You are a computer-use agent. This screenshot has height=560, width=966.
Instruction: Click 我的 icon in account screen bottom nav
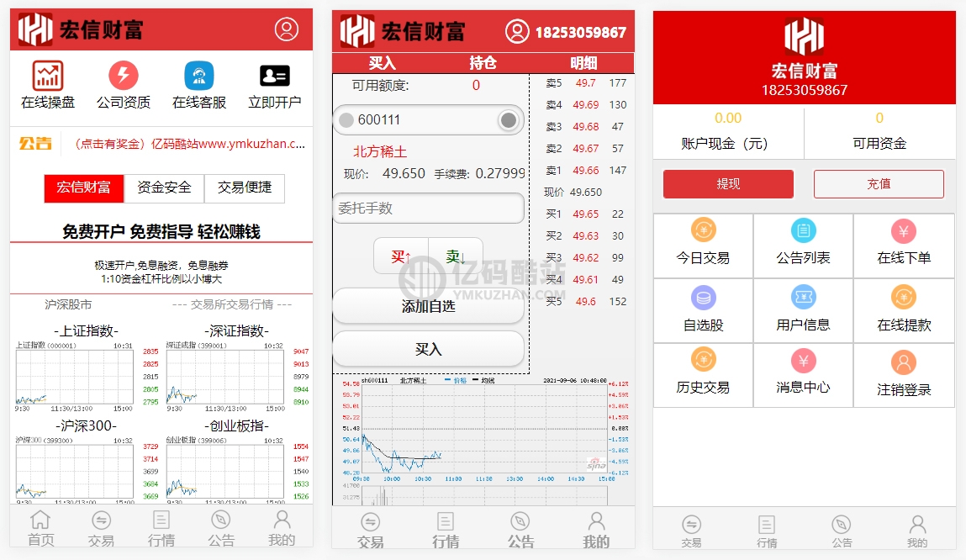[x=917, y=525]
